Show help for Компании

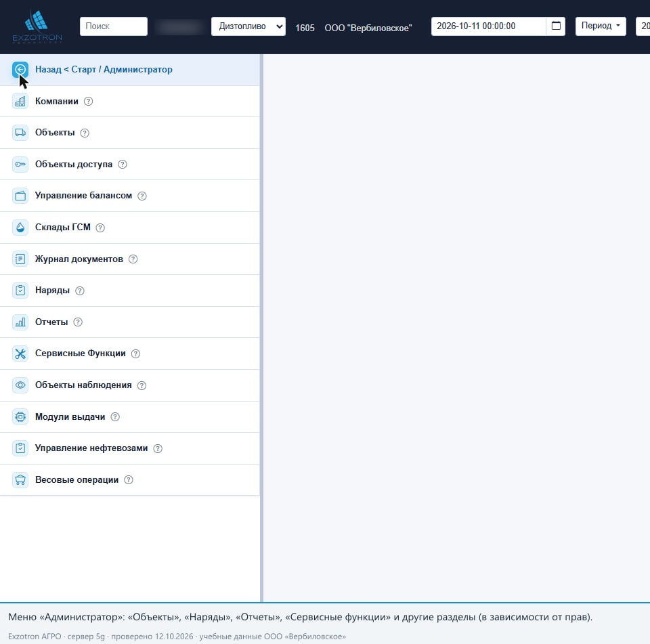(x=88, y=101)
